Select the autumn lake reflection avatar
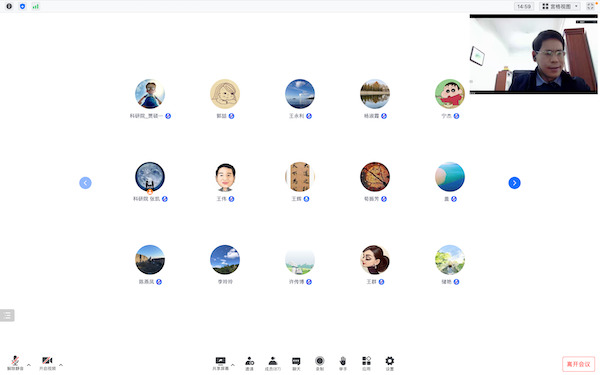Viewport: 600px width, 375px height. coord(375,94)
